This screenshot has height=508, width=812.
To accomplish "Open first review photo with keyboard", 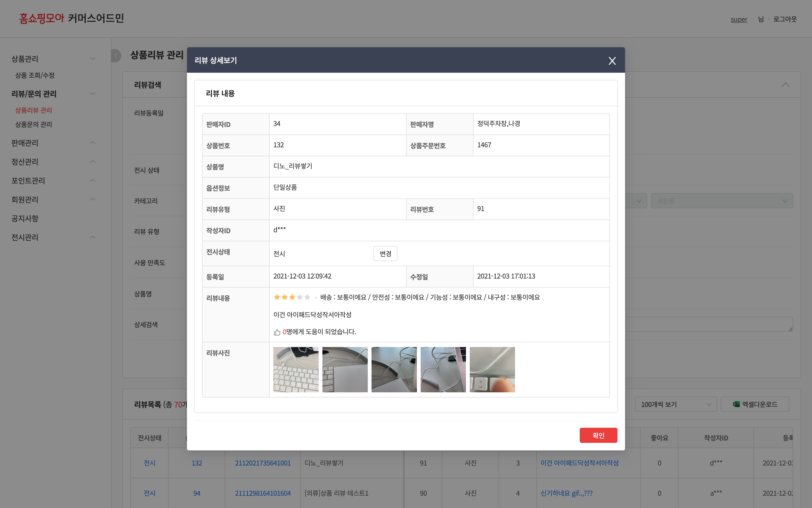I will point(296,370).
